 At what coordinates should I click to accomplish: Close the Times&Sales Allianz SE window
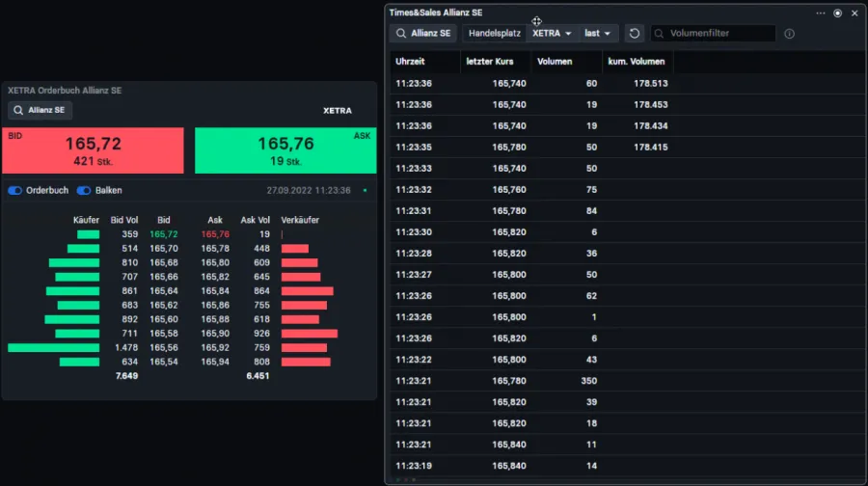click(x=854, y=13)
